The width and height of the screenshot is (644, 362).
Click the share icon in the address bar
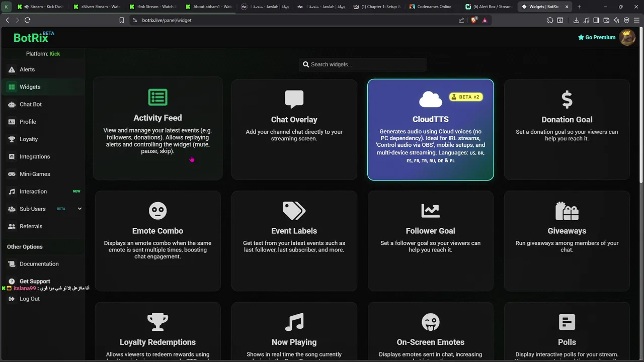(461, 20)
